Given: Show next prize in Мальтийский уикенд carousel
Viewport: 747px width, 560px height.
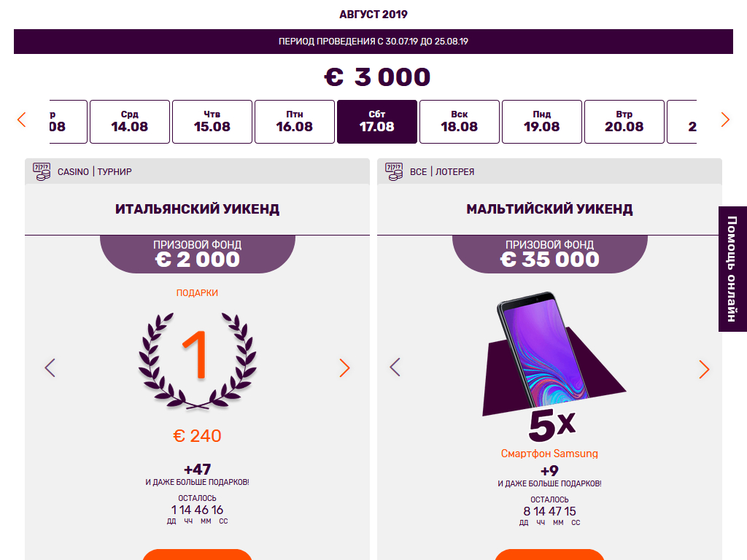Looking at the screenshot, I should (x=704, y=369).
